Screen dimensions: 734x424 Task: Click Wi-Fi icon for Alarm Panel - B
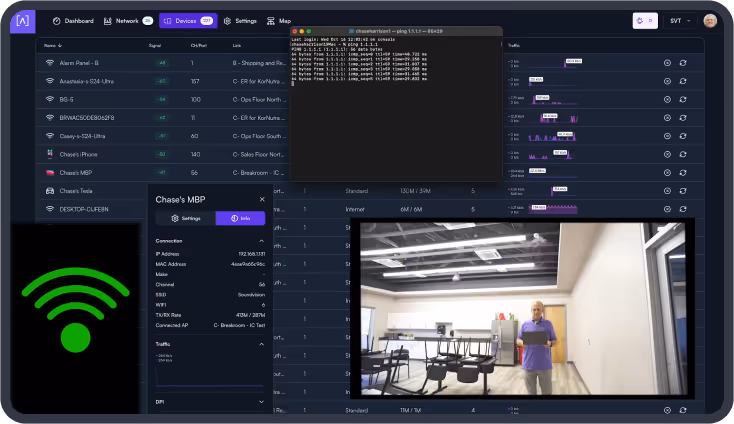[50, 63]
